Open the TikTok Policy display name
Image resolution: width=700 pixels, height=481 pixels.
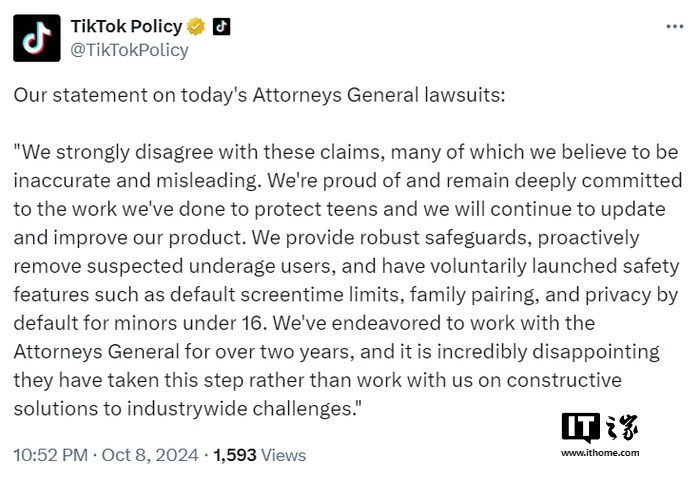[x=127, y=26]
